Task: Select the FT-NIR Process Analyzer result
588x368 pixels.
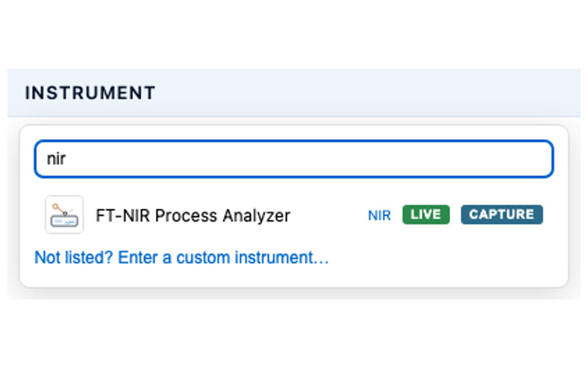Action: (293, 214)
